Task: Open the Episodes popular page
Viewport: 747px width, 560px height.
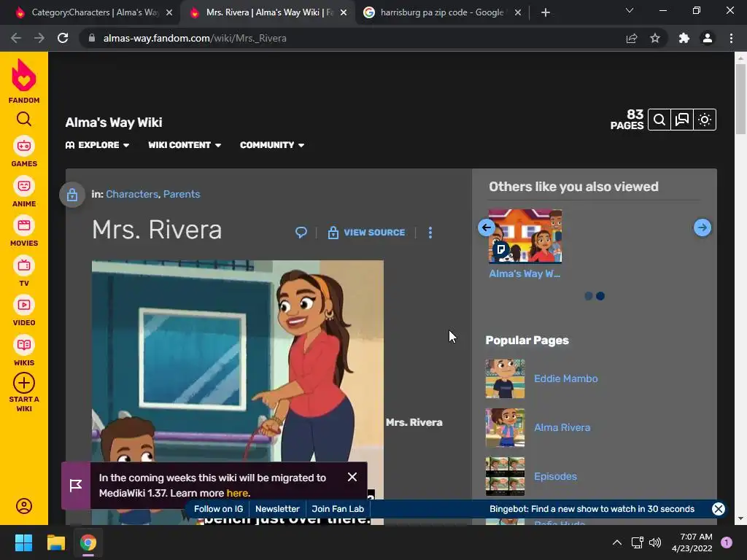Action: [x=555, y=476]
